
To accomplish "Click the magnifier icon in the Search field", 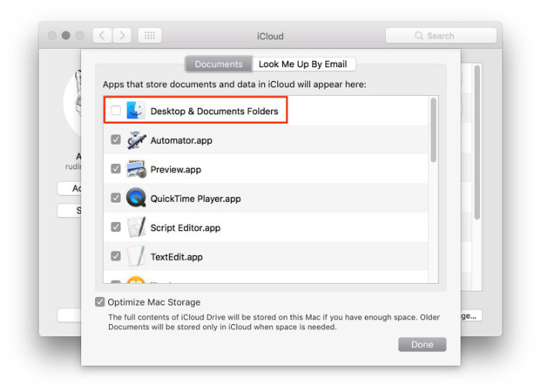I will click(419, 36).
